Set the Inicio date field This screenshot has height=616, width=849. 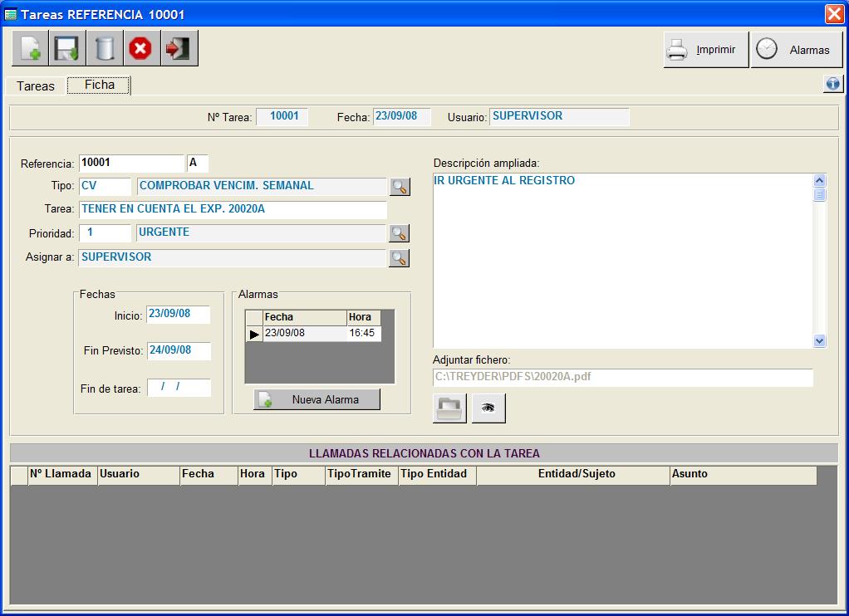point(178,314)
